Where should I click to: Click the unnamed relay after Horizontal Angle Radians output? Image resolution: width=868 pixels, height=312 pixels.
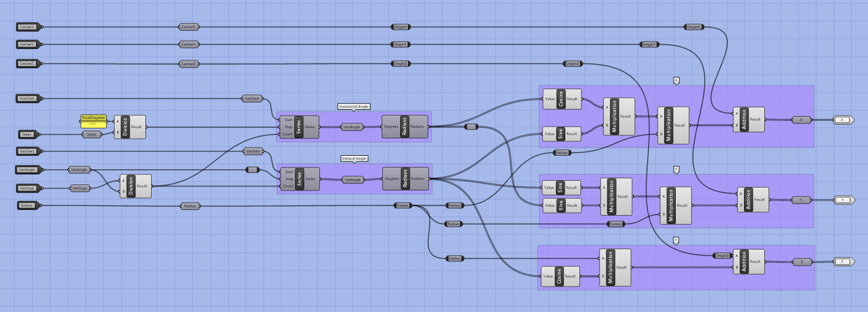click(471, 127)
